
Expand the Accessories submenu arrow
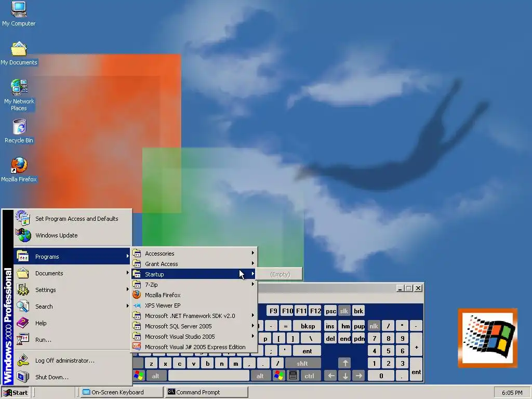[x=253, y=253]
